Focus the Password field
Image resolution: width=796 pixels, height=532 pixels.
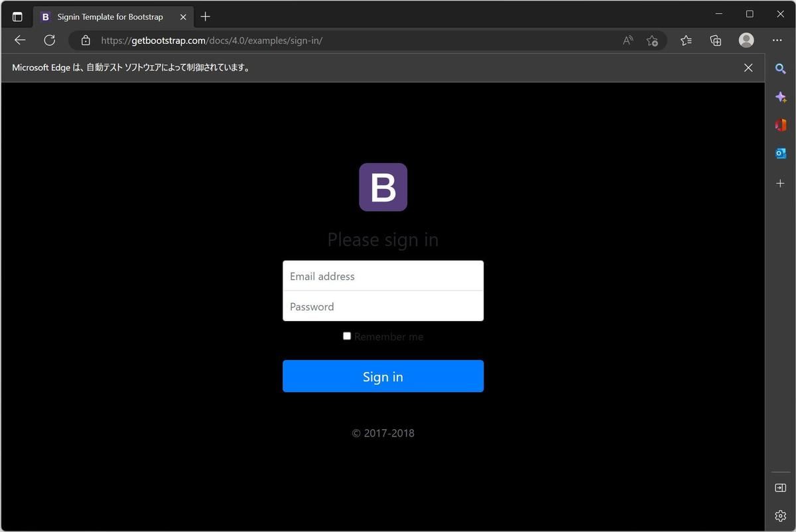[383, 306]
